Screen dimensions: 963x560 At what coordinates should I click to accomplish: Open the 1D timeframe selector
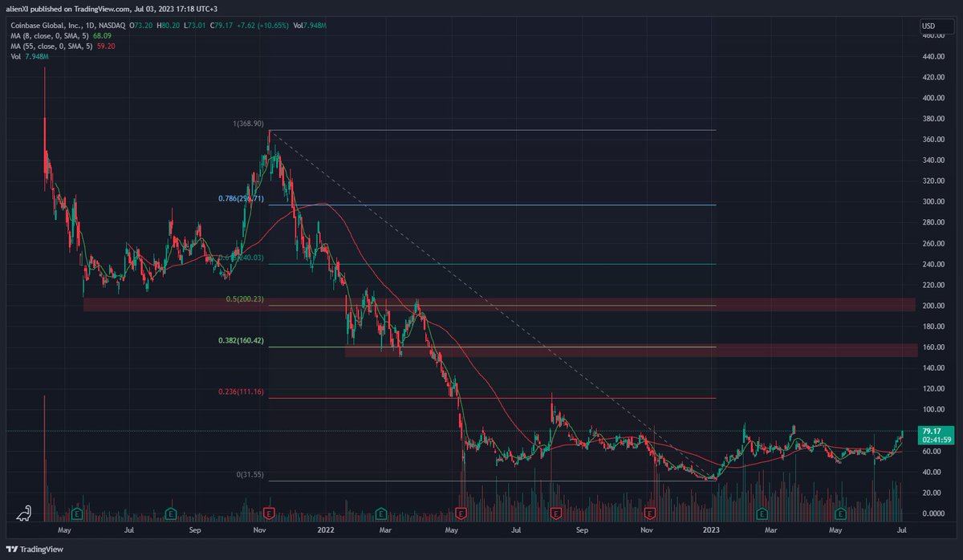click(x=90, y=25)
